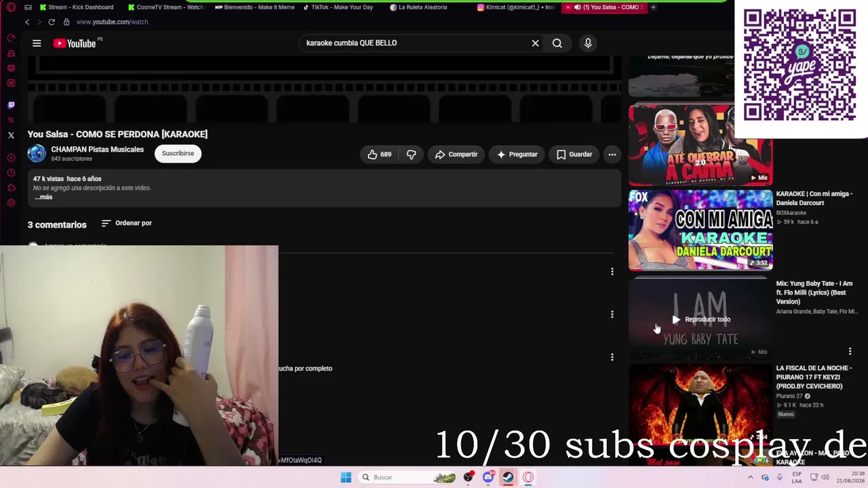
Task: View site info via address bar padlock
Action: click(x=66, y=22)
